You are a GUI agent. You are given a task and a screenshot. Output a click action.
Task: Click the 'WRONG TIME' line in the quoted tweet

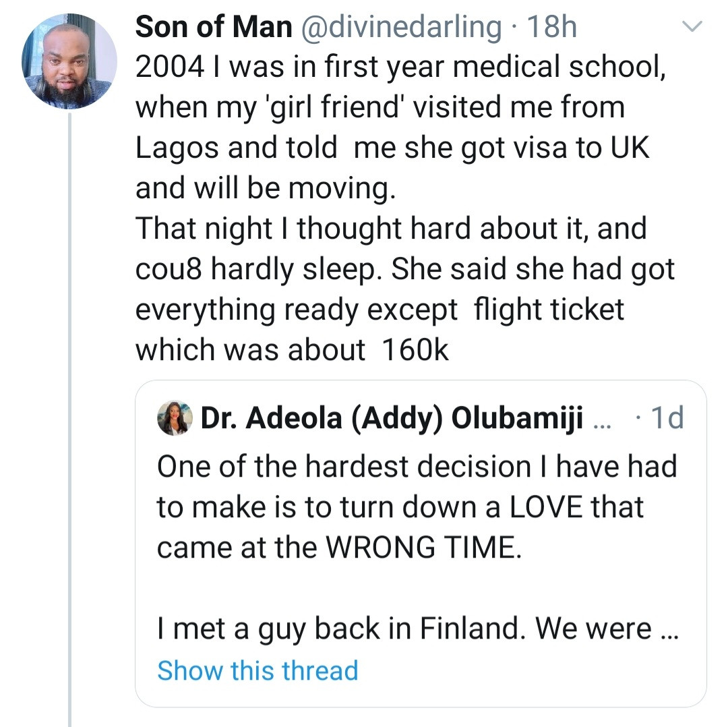339,548
